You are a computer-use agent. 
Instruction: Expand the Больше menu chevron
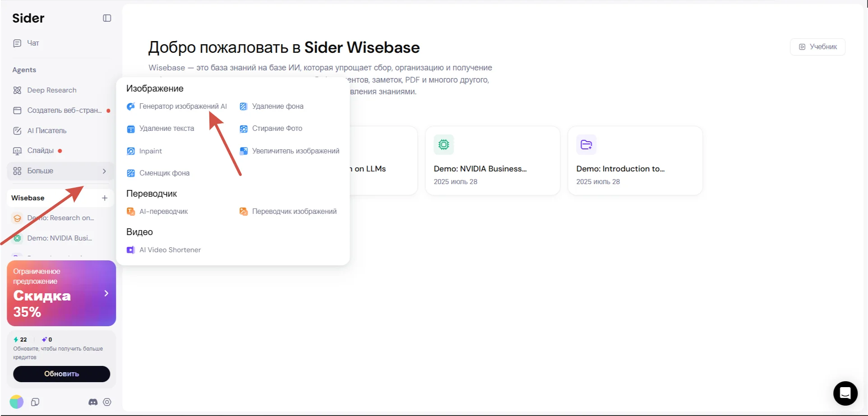104,171
